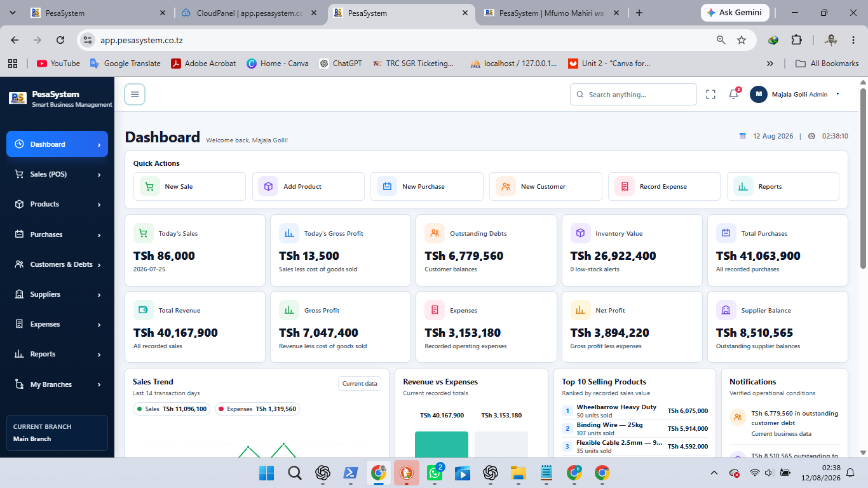Click the Outstanding Debts card icon
The height and width of the screenshot is (488, 868).
point(435,233)
